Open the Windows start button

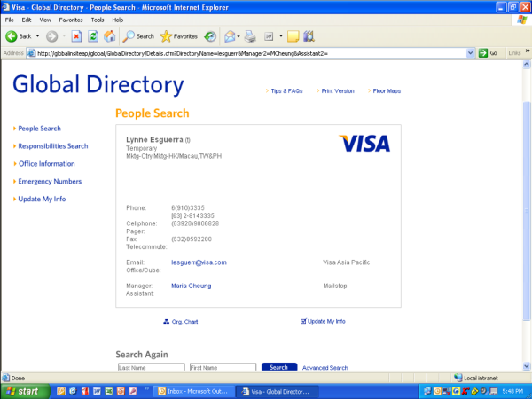24,392
